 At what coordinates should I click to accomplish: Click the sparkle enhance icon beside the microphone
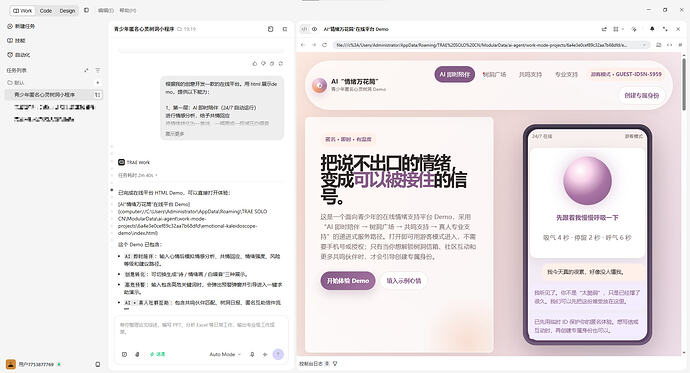265,354
